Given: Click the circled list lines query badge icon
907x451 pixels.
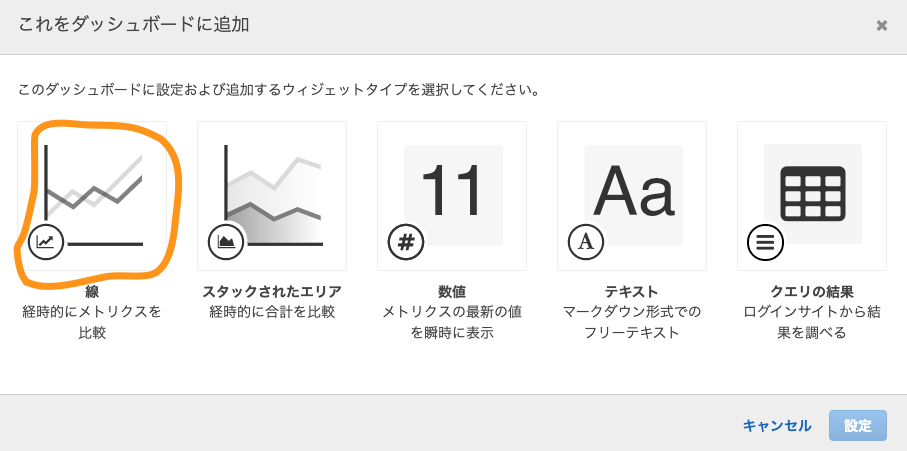Looking at the screenshot, I should point(765,242).
